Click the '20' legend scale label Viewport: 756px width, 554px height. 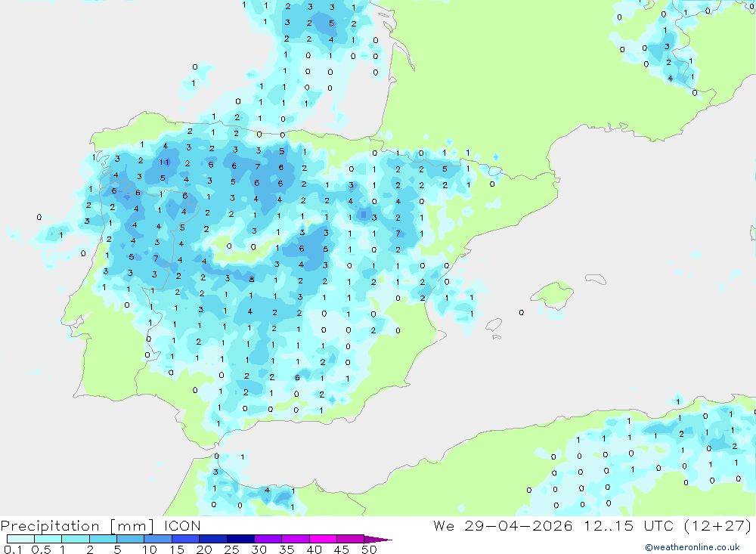tap(204, 549)
